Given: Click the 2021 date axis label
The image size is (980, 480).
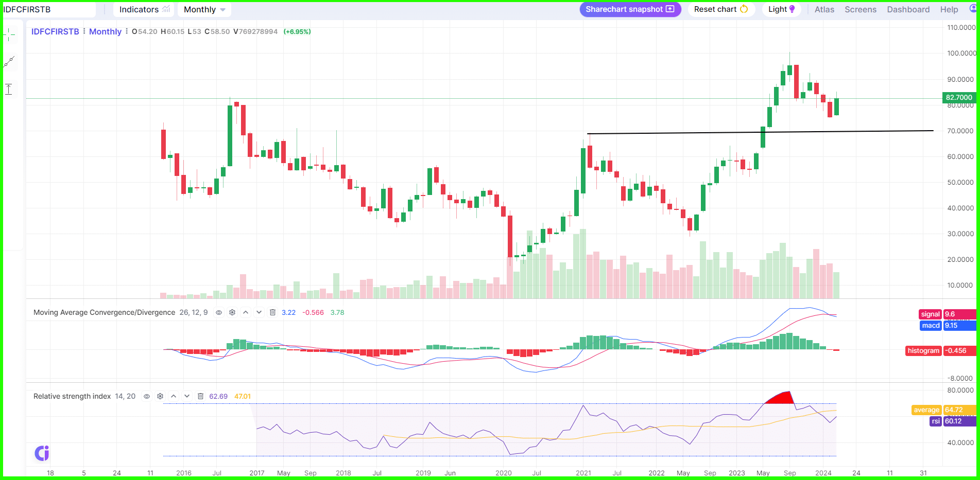Looking at the screenshot, I should 583,473.
